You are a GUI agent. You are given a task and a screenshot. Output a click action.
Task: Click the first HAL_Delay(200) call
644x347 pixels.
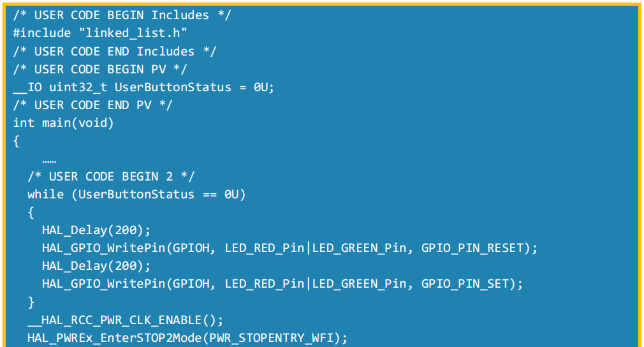coord(96,230)
